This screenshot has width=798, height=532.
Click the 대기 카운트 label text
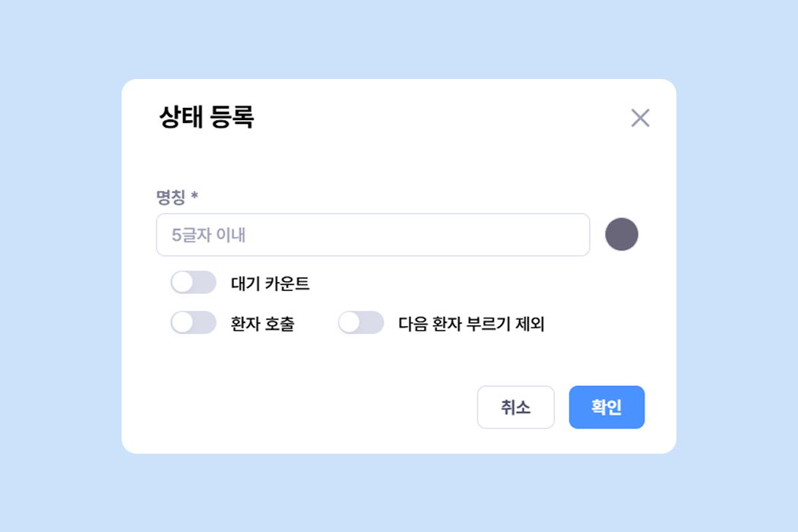click(270, 284)
